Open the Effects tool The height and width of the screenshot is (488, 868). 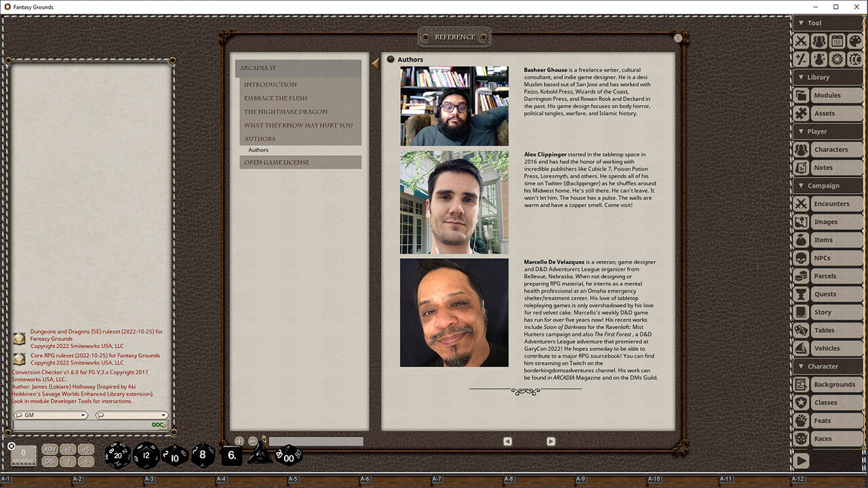click(819, 60)
